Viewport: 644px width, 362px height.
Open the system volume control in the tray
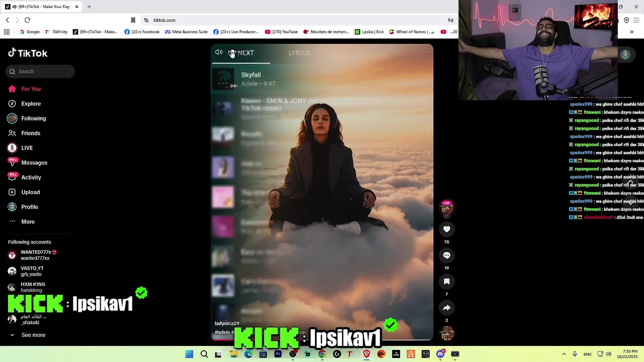tap(609, 354)
